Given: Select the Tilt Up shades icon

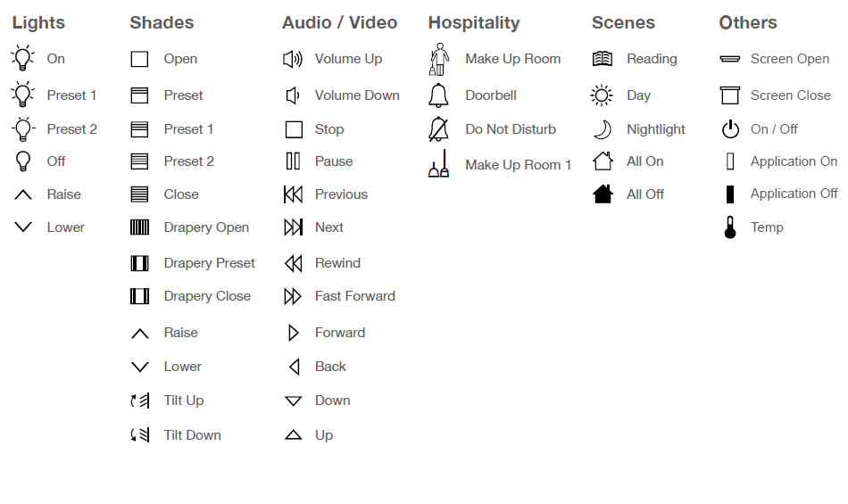Looking at the screenshot, I should click(x=140, y=401).
